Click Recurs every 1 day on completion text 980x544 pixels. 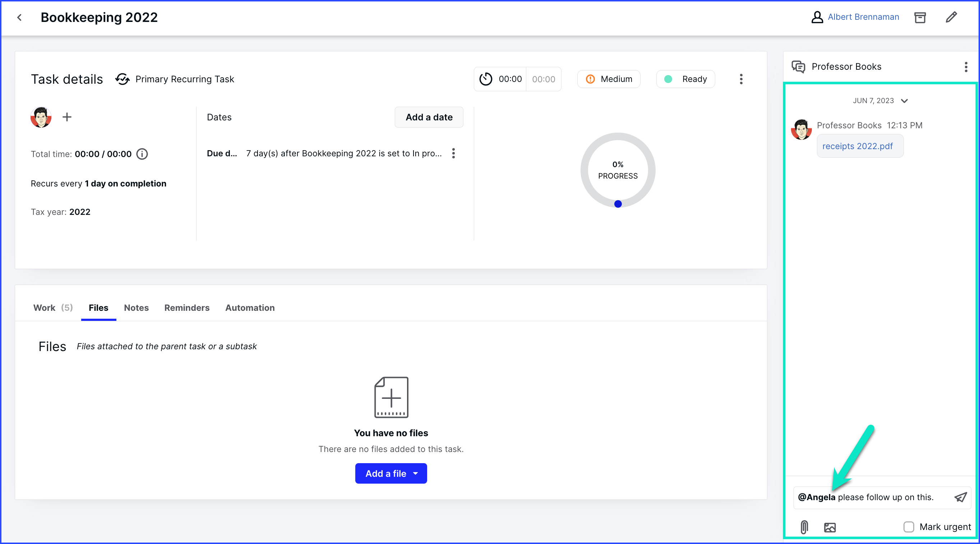98,183
